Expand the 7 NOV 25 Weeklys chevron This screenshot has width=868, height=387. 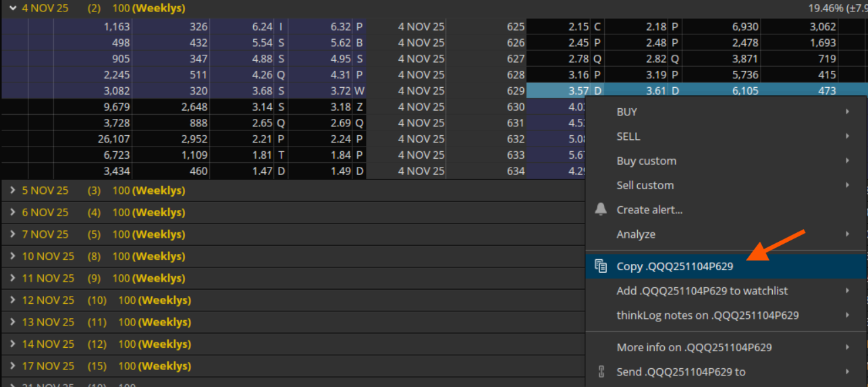point(12,234)
